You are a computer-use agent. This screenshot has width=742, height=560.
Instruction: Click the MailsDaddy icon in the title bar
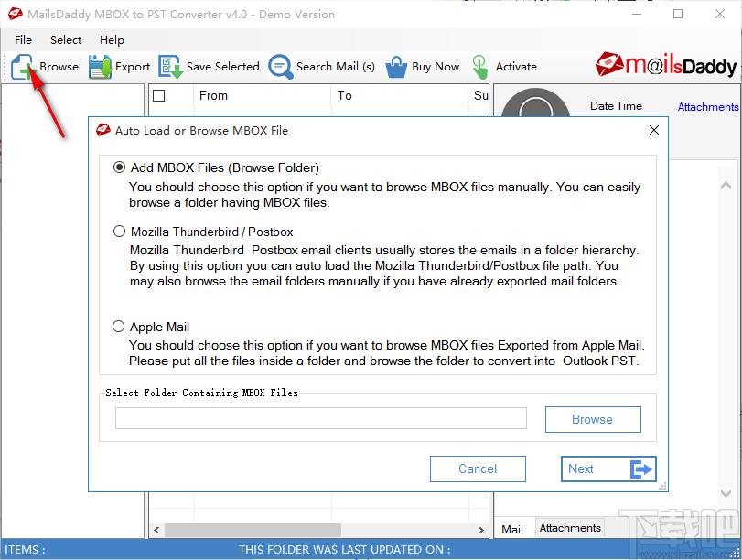pos(16,14)
